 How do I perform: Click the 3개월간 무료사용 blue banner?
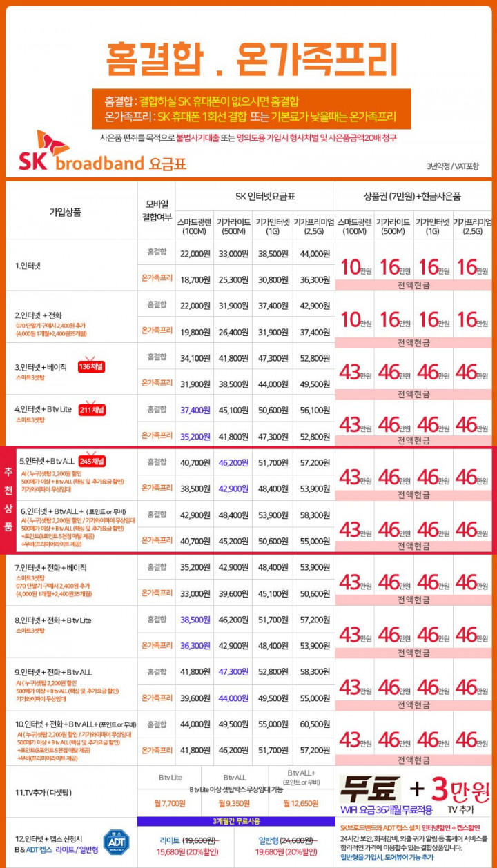pos(236,822)
